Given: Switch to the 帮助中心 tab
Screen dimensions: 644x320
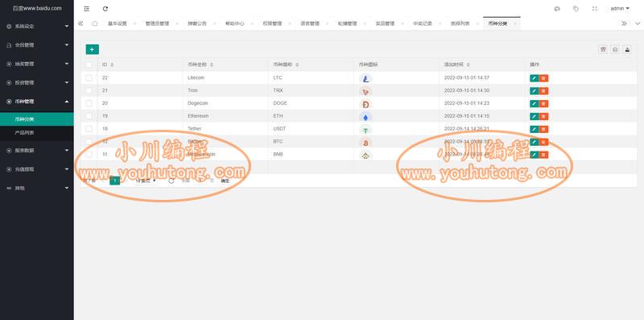Looking at the screenshot, I should click(234, 23).
